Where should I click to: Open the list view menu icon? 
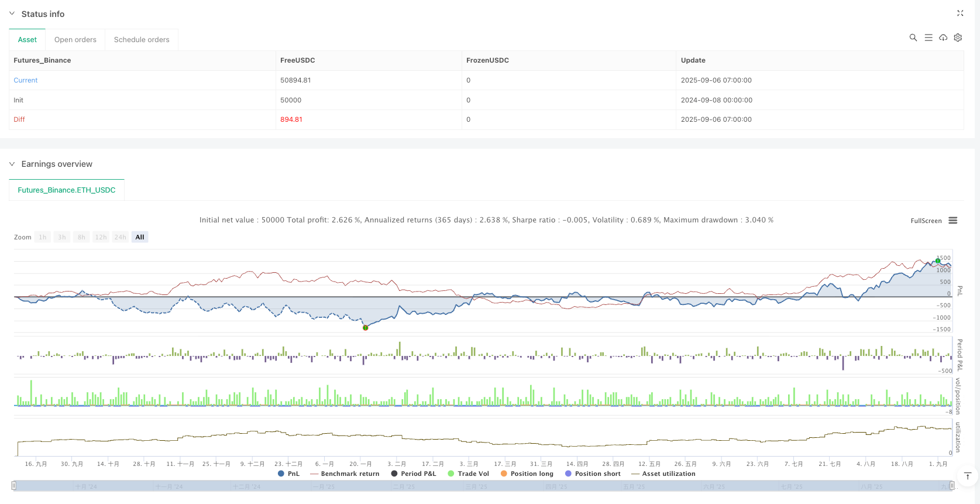928,37
